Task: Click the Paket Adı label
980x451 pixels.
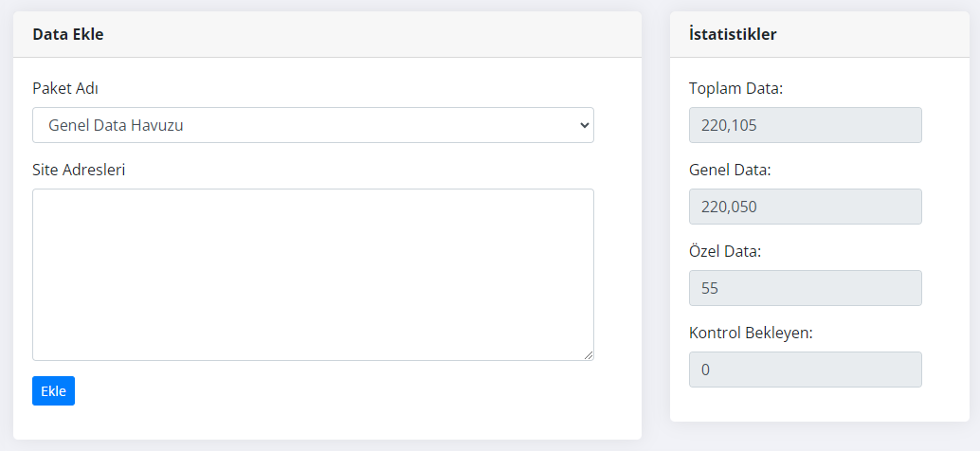Action: (65, 88)
